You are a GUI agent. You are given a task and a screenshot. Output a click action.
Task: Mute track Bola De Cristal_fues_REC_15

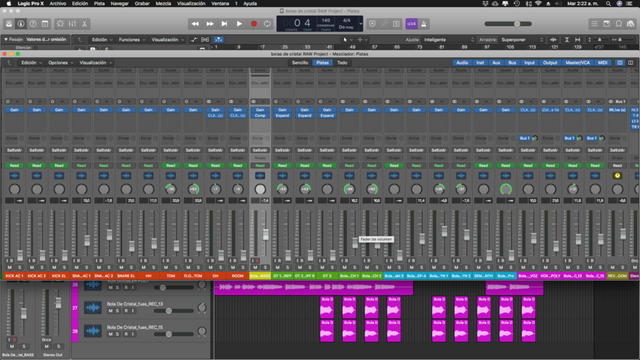tap(110, 334)
